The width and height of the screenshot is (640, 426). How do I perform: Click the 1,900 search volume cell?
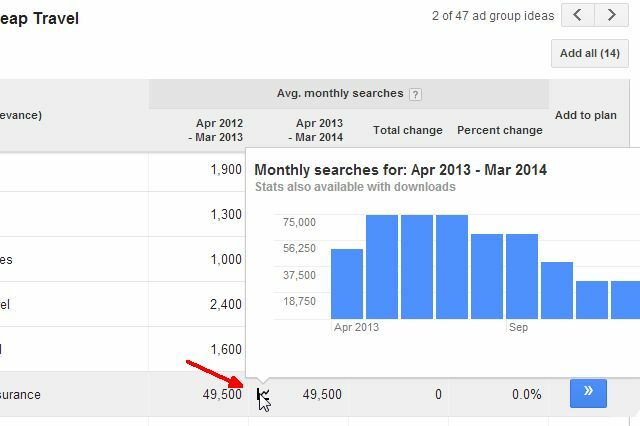(x=226, y=169)
